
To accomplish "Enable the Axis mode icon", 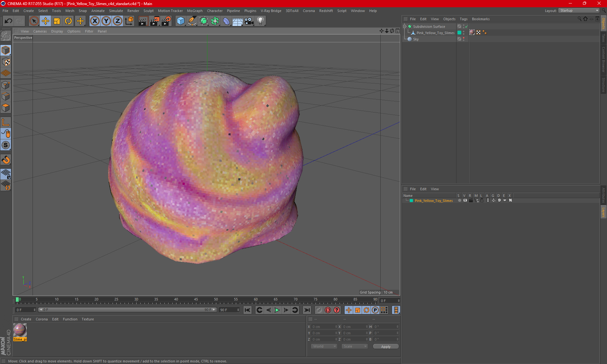I will (6, 122).
